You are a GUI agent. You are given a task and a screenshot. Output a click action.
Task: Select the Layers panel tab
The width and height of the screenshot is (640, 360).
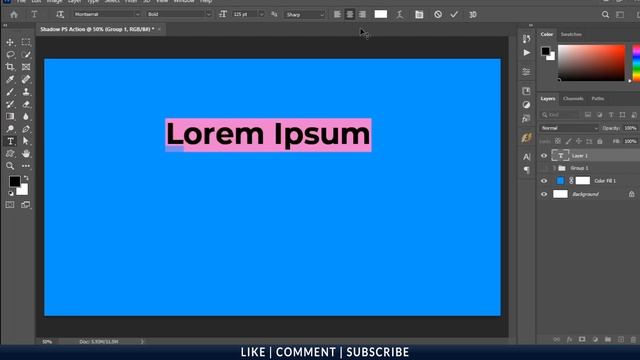tap(548, 98)
